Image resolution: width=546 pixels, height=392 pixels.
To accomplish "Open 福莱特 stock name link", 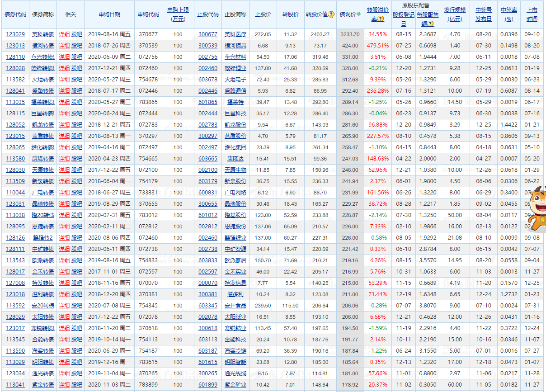I will pyautogui.click(x=235, y=102).
